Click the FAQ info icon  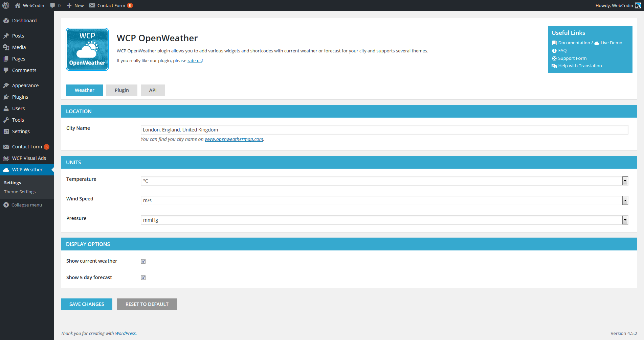pos(554,51)
